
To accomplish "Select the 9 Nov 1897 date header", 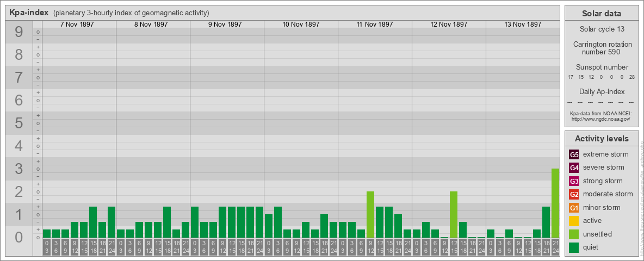I will [225, 24].
